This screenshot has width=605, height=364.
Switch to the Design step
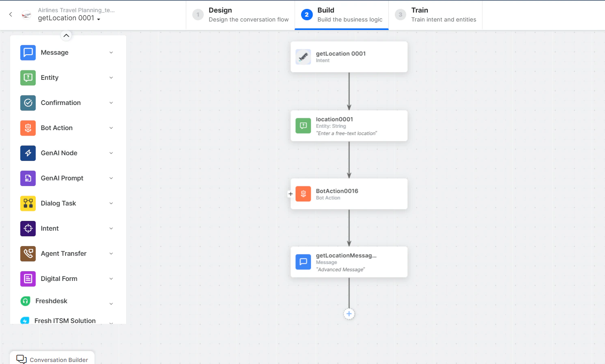240,15
